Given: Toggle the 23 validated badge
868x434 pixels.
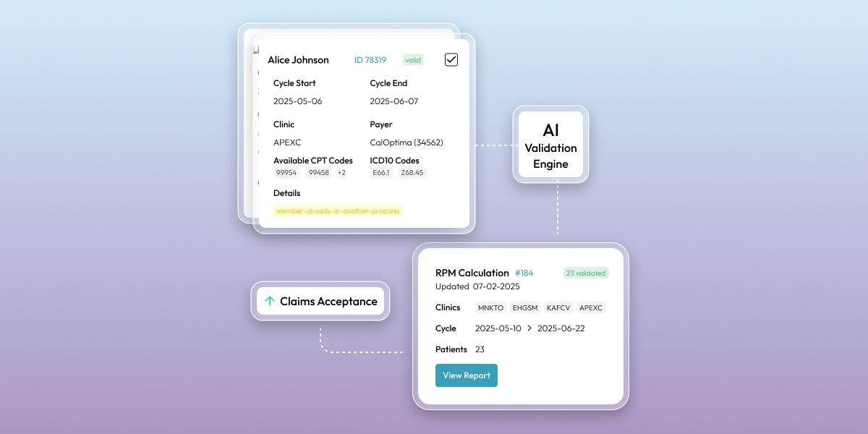Looking at the screenshot, I should (586, 273).
